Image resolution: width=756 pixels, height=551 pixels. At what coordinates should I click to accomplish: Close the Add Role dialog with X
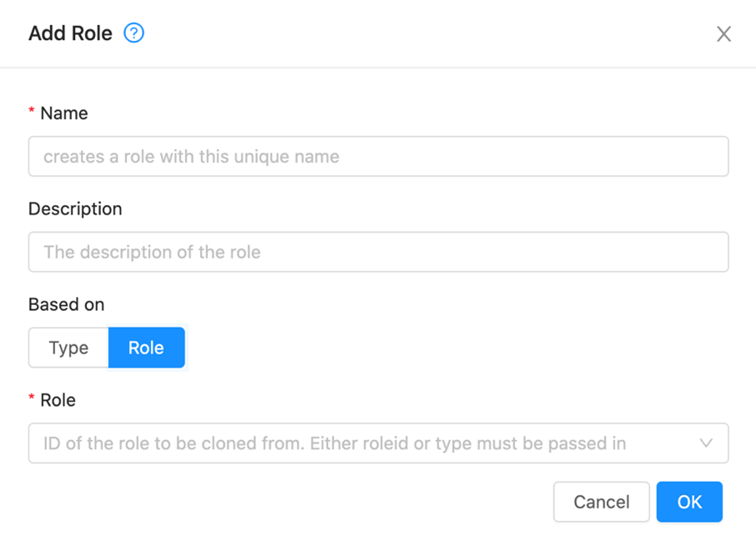(723, 34)
